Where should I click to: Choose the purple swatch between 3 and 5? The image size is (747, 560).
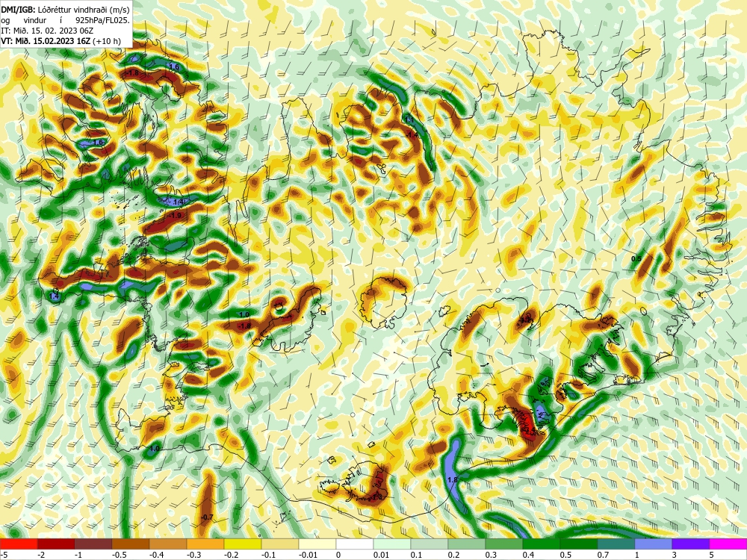coord(691,544)
